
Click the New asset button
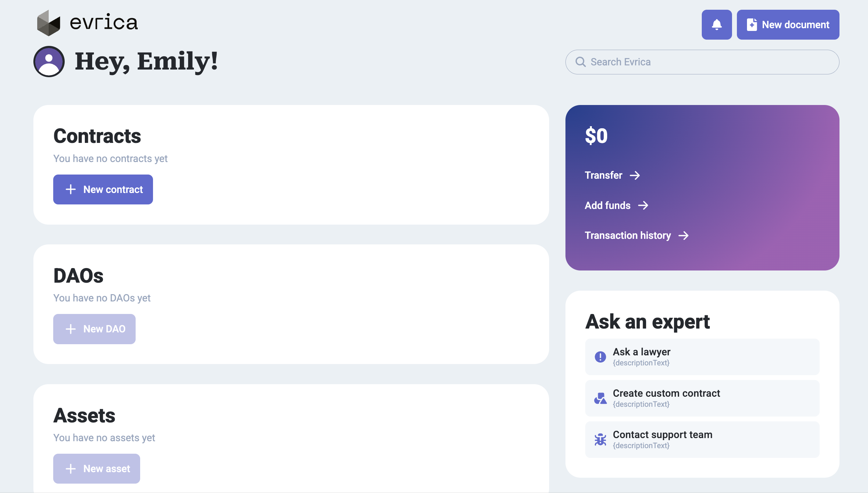(x=97, y=469)
